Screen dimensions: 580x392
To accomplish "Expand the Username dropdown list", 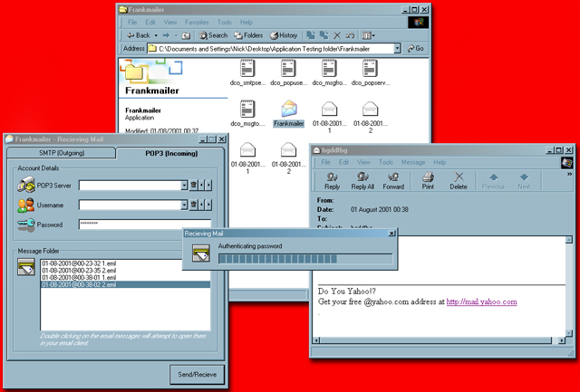I will click(185, 205).
